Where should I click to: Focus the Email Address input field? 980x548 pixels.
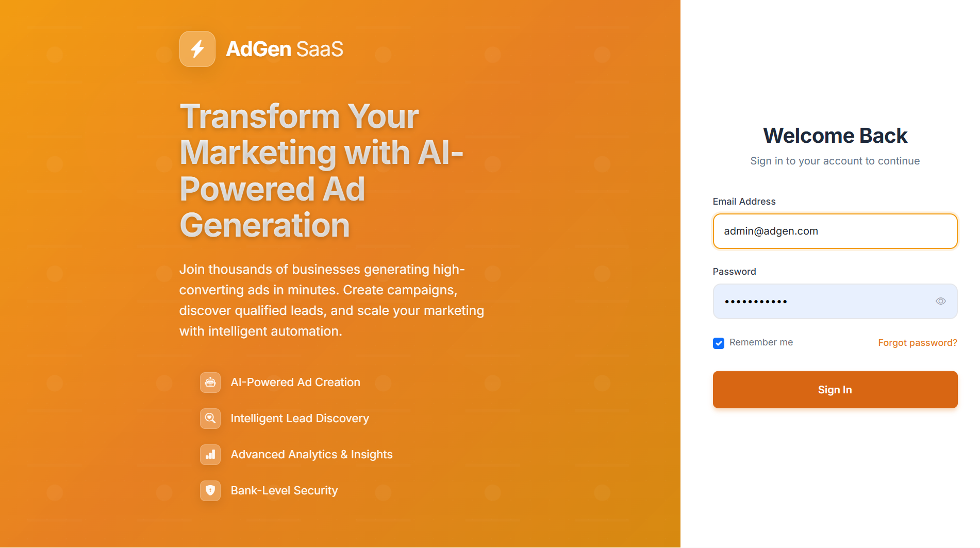click(x=835, y=231)
